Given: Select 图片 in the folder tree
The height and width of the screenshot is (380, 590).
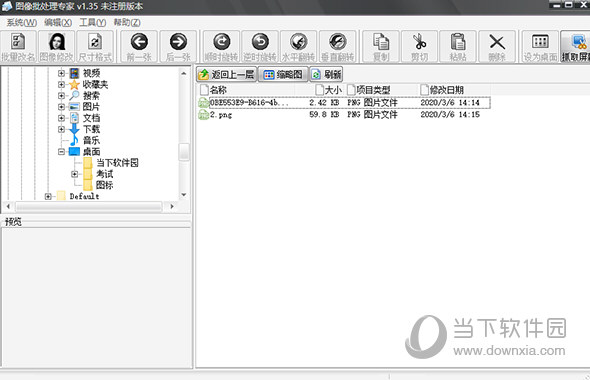Looking at the screenshot, I should point(91,107).
